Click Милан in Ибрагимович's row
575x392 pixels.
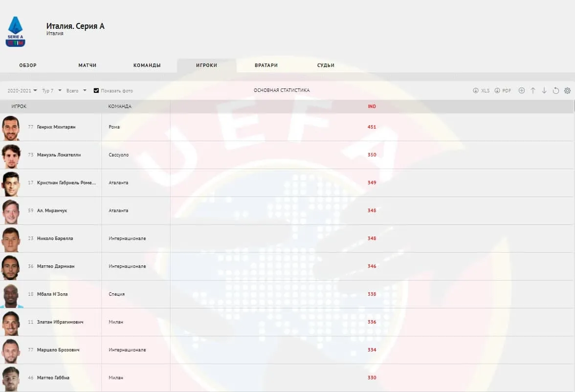tap(116, 322)
